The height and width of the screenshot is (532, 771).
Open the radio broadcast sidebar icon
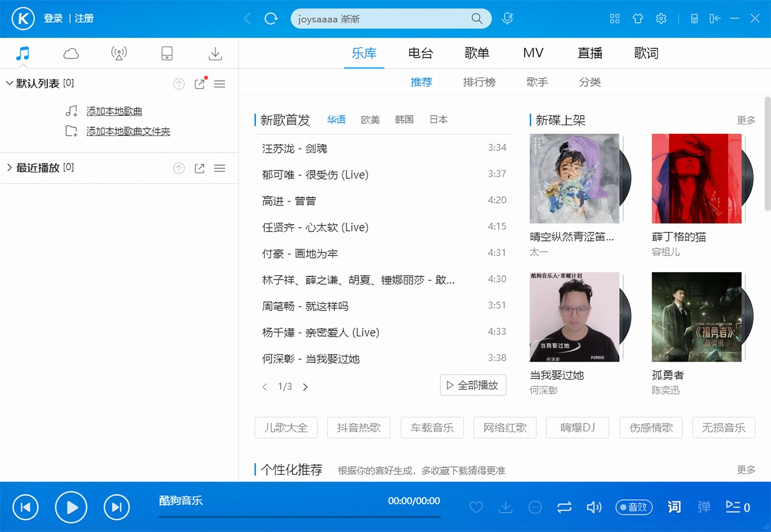[119, 54]
